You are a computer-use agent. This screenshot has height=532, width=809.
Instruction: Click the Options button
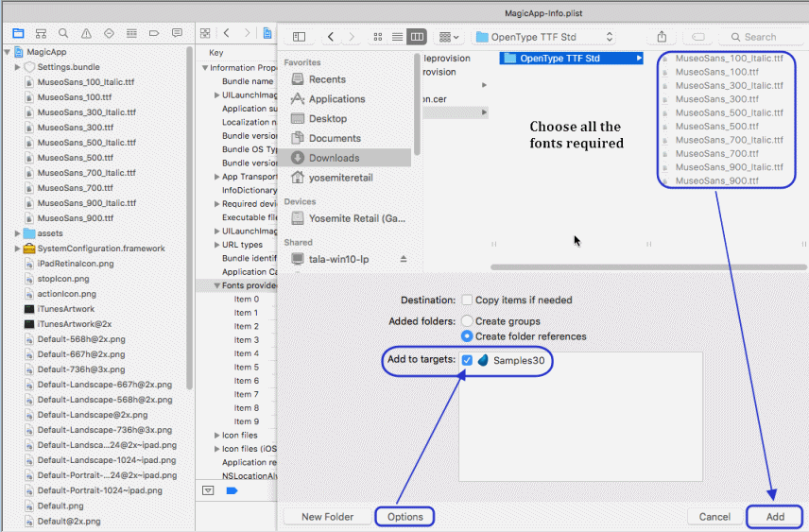(405, 517)
